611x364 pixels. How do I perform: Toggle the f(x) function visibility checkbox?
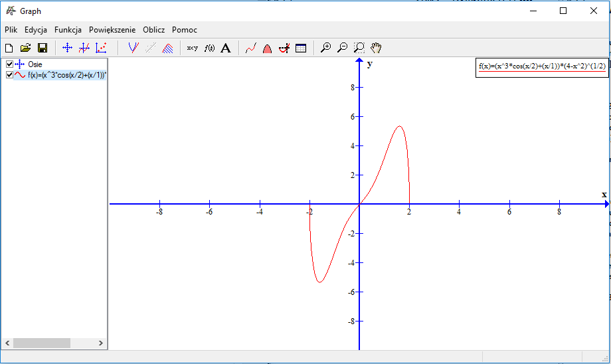pos(9,75)
